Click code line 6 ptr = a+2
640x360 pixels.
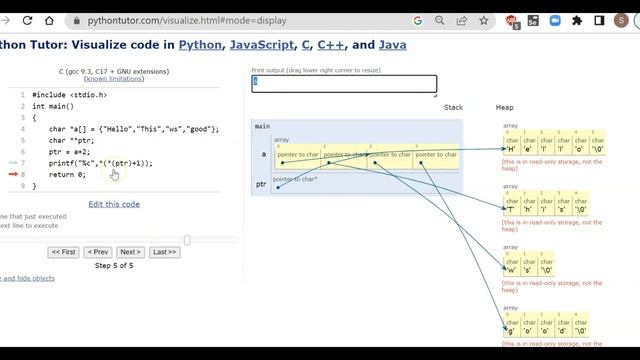pyautogui.click(x=69, y=152)
